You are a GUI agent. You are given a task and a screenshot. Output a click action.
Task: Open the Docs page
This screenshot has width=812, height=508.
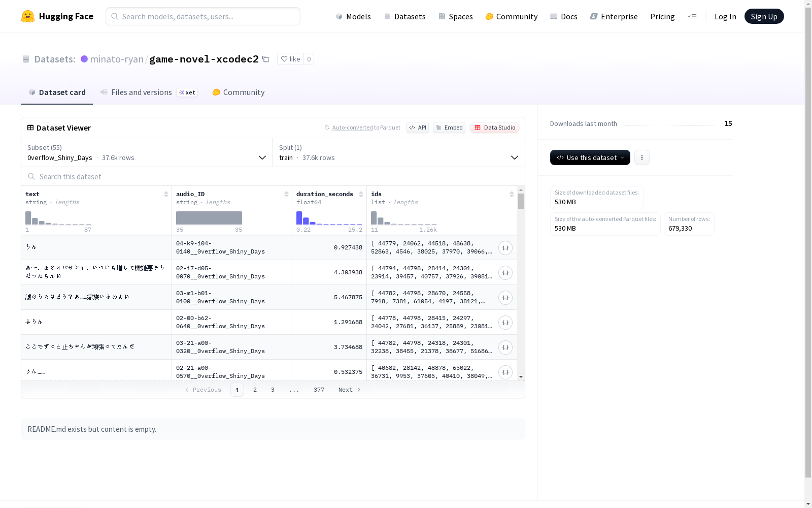564,16
